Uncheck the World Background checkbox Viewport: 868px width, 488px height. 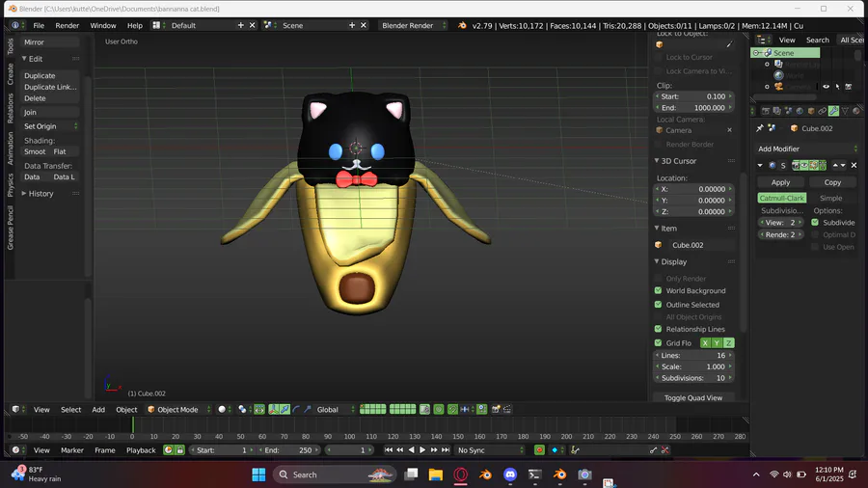pyautogui.click(x=658, y=290)
